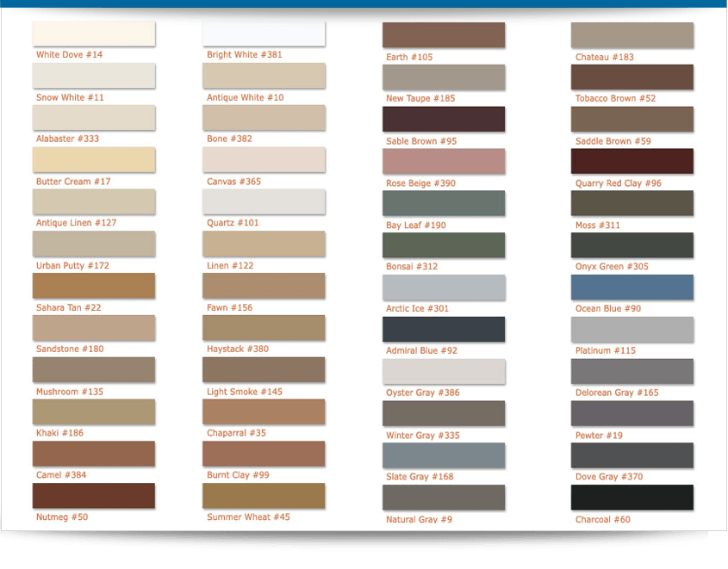Select the Nutmeg #50 swatch
Screen dimensions: 728x569
tap(94, 496)
